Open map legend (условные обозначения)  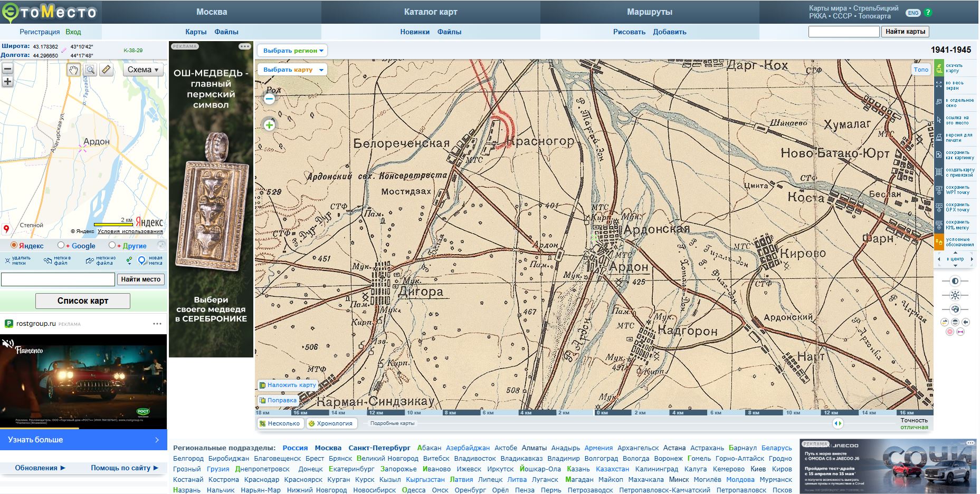(939, 242)
